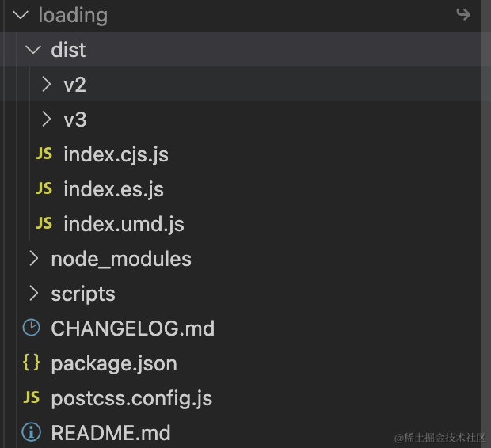Click the braces icon beside package.json
This screenshot has width=491, height=448.
click(x=32, y=363)
